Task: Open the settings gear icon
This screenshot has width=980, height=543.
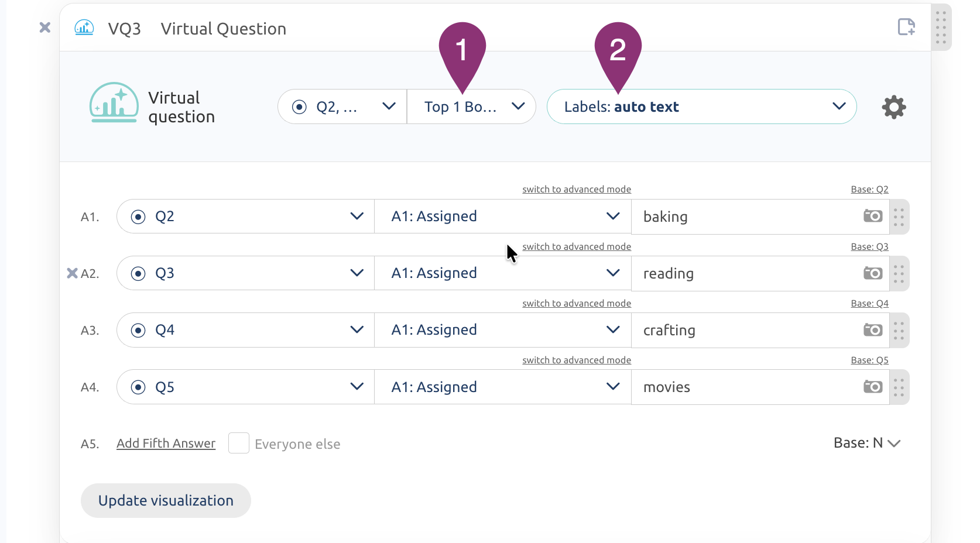Action: pyautogui.click(x=894, y=107)
